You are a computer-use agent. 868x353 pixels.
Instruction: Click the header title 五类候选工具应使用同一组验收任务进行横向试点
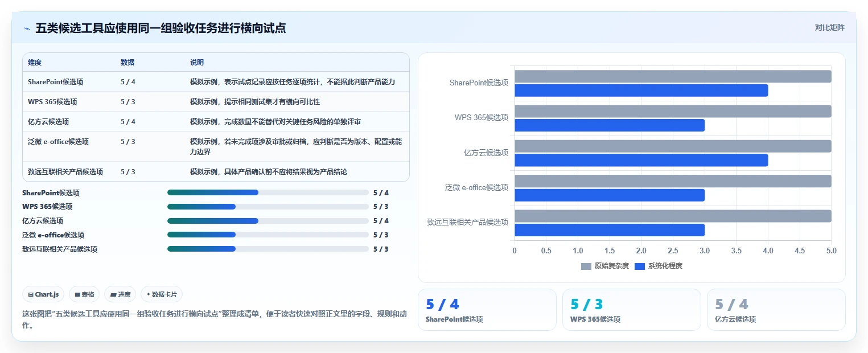[x=161, y=28]
